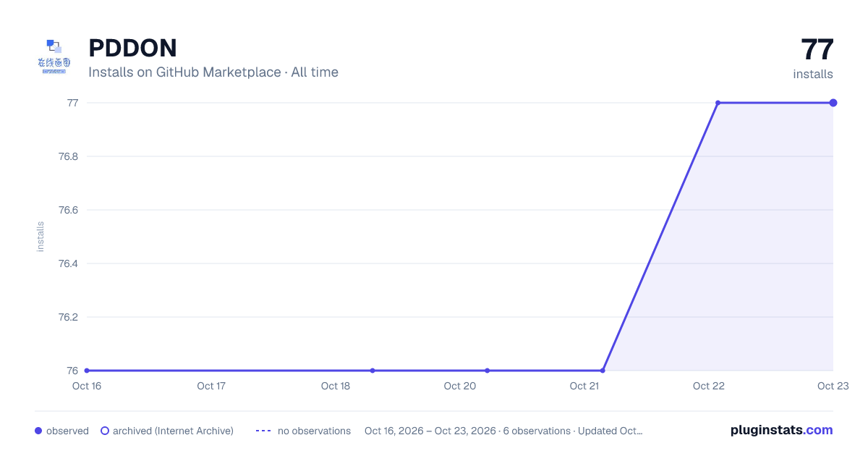Click the Oct 21 x-axis label
Viewport: 868px width, 456px height.
click(584, 386)
